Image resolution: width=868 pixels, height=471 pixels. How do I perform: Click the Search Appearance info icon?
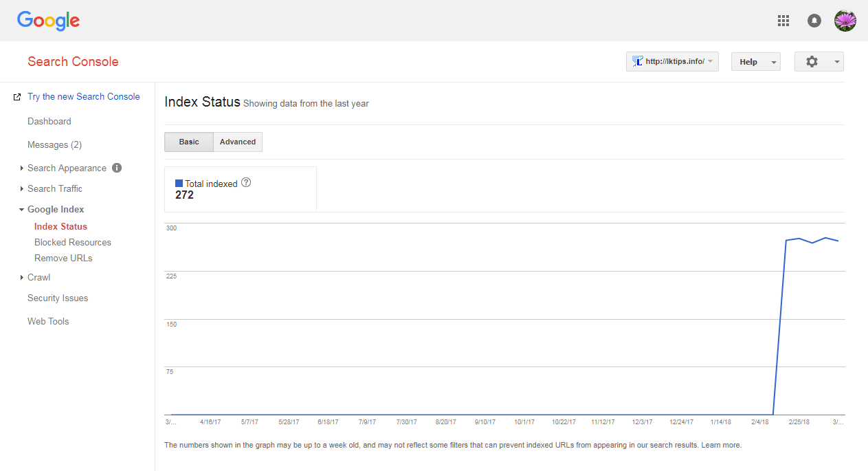click(x=117, y=168)
